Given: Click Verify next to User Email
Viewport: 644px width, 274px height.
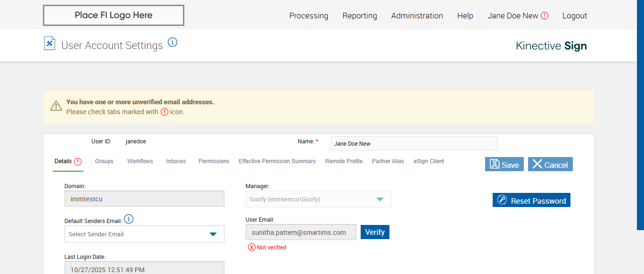Looking at the screenshot, I should tap(375, 232).
